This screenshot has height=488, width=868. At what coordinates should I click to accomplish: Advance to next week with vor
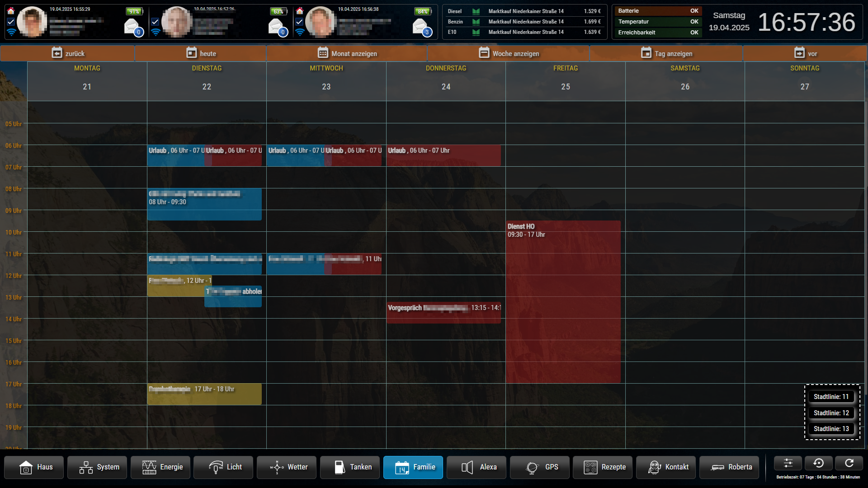[x=805, y=53]
